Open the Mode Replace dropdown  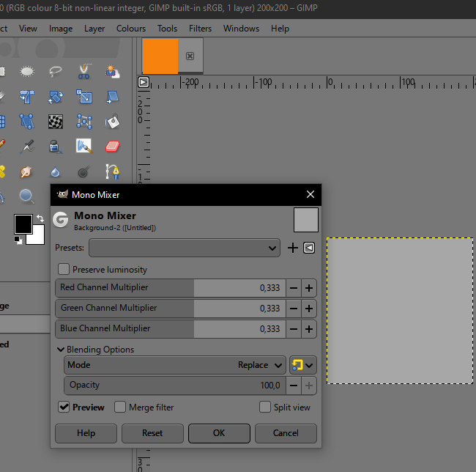261,364
